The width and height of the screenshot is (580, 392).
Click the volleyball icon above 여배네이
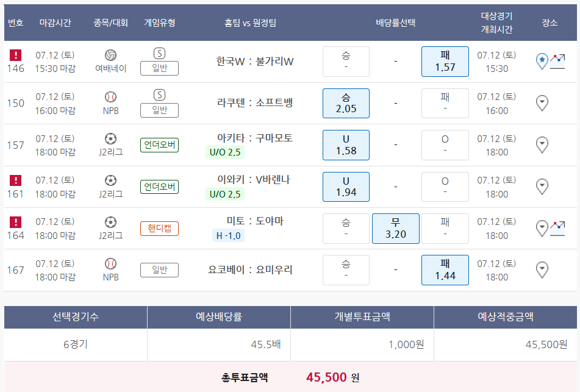[110, 55]
